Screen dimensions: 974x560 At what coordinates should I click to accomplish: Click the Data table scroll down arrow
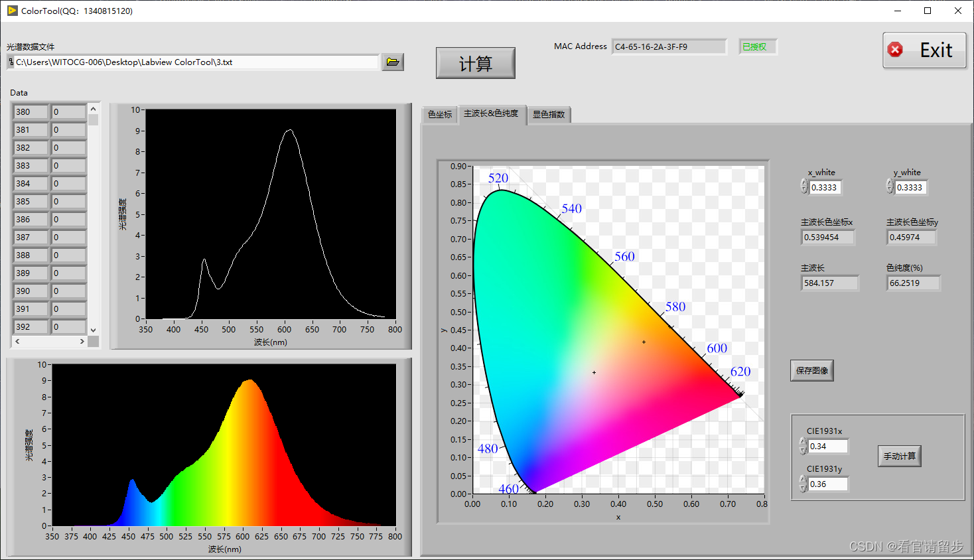point(94,330)
